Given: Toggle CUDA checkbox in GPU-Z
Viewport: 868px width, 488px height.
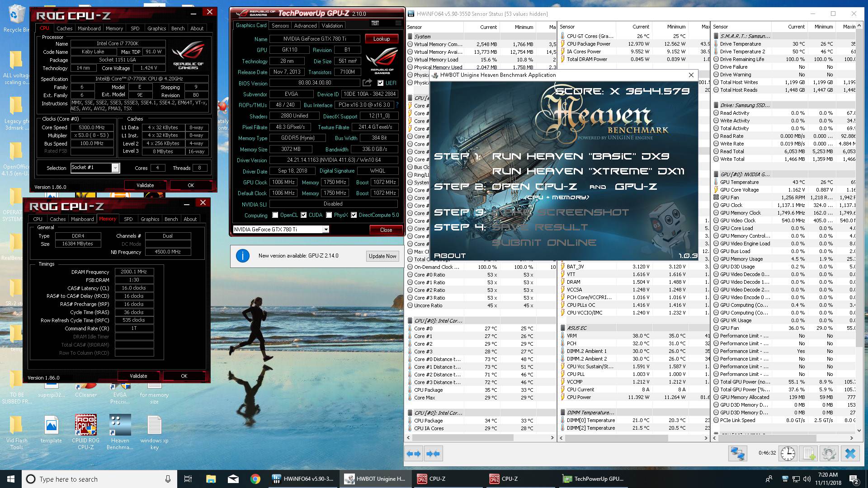Looking at the screenshot, I should [303, 215].
